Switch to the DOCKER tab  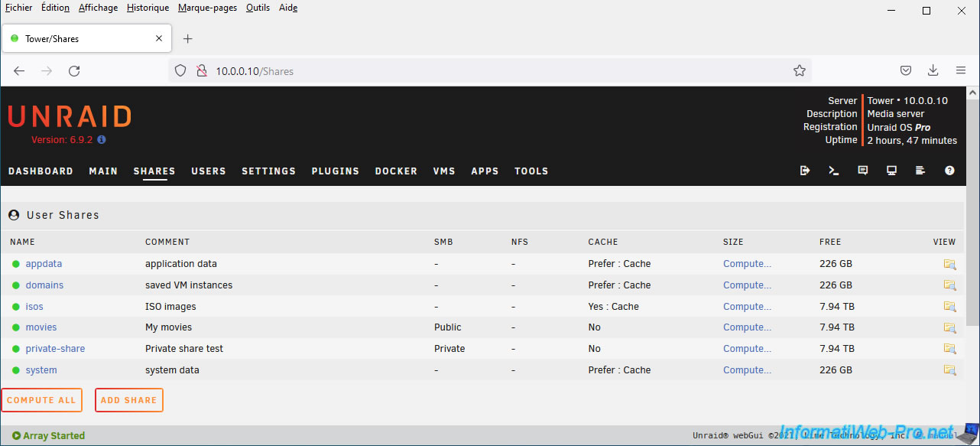pos(396,171)
